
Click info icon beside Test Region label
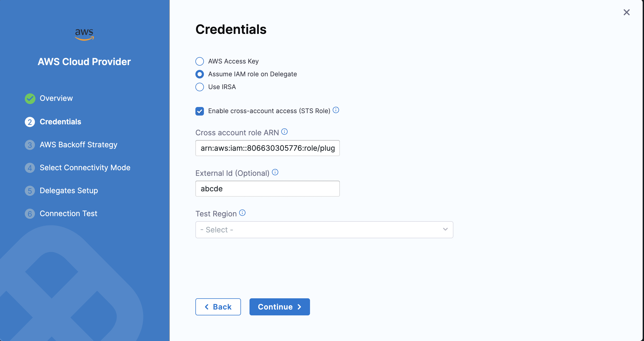242,213
